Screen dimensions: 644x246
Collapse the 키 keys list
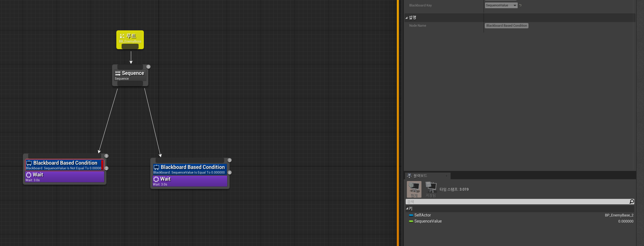click(x=407, y=208)
